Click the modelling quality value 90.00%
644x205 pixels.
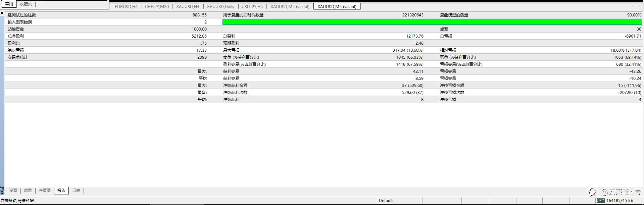tap(634, 15)
